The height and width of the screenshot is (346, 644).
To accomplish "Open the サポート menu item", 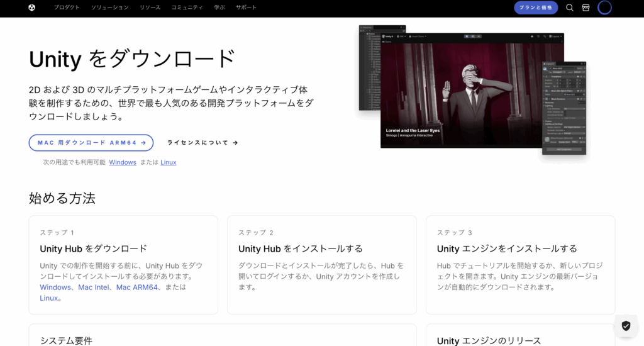I will [246, 8].
